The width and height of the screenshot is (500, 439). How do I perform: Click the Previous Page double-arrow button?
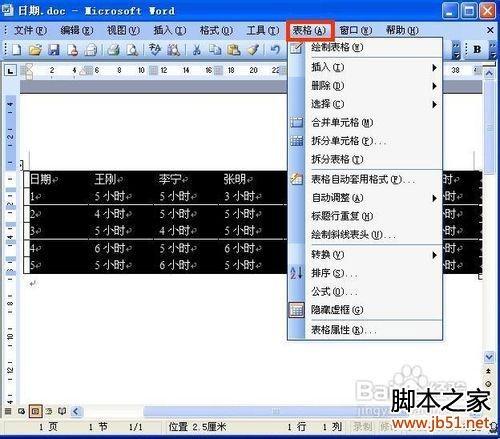[x=488, y=371]
